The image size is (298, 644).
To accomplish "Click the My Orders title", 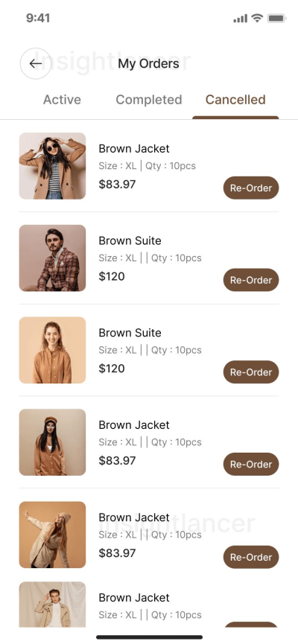I will 148,64.
